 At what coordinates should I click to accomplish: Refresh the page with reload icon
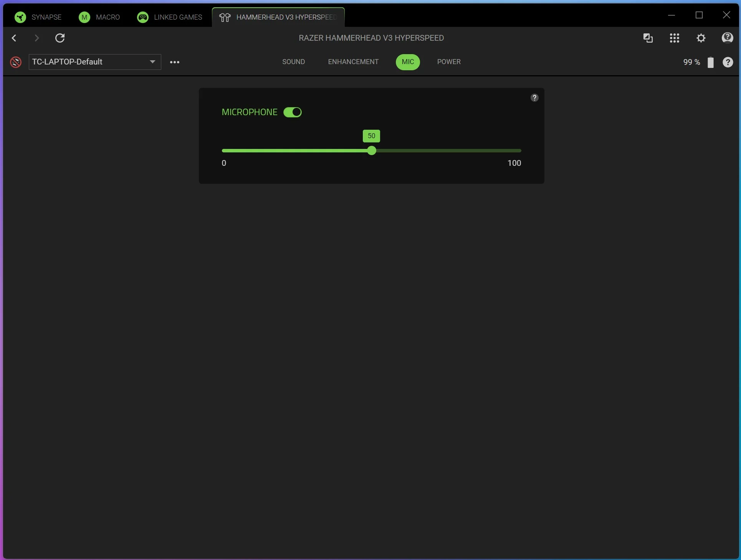(x=60, y=38)
